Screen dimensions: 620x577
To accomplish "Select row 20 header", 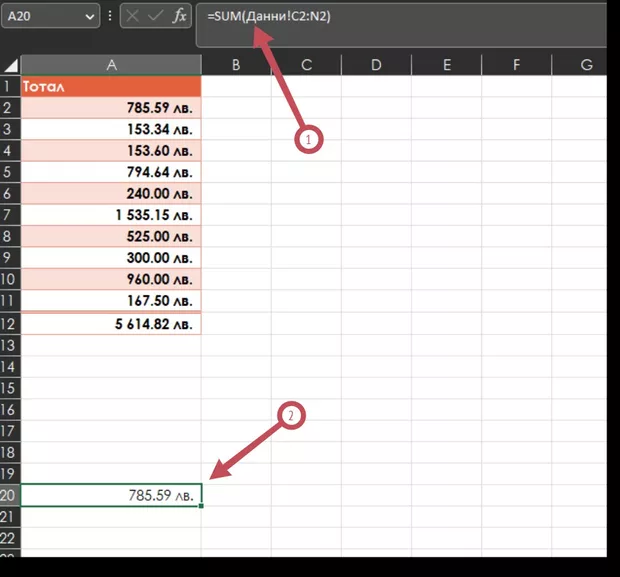I will point(10,495).
